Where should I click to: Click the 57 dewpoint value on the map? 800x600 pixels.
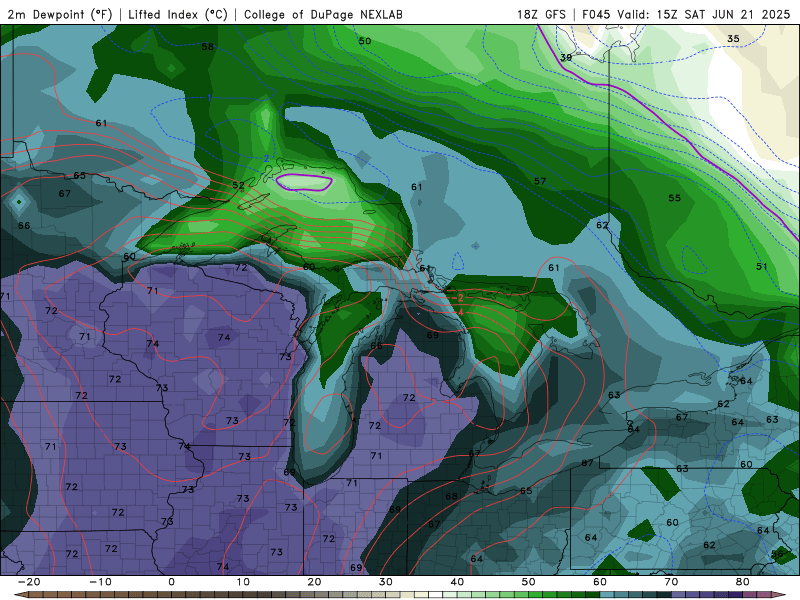[540, 181]
